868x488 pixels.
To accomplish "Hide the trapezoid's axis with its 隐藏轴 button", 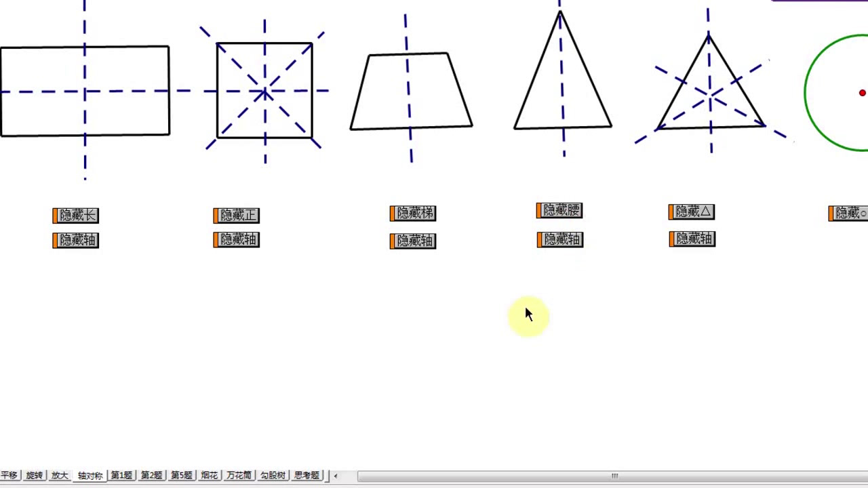I will pos(413,241).
